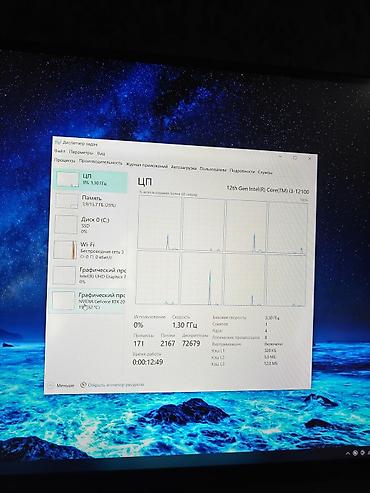Click the NVIDIA GPU mini graph thumbnail
Image resolution: width=370 pixels, height=493 pixels.
[63, 300]
